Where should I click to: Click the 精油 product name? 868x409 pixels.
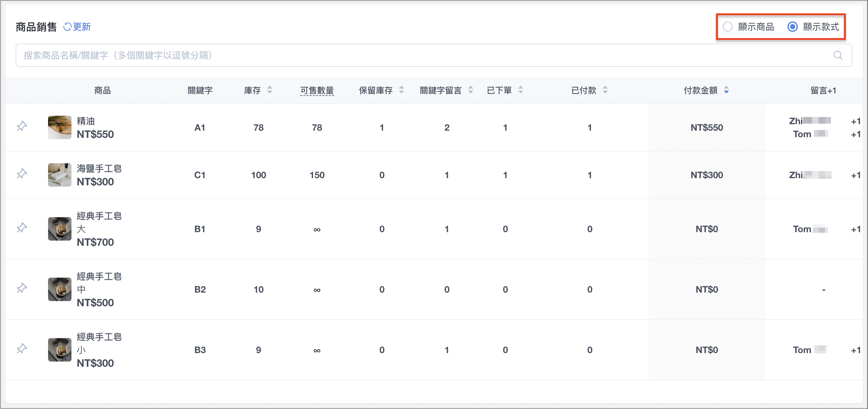pyautogui.click(x=85, y=121)
